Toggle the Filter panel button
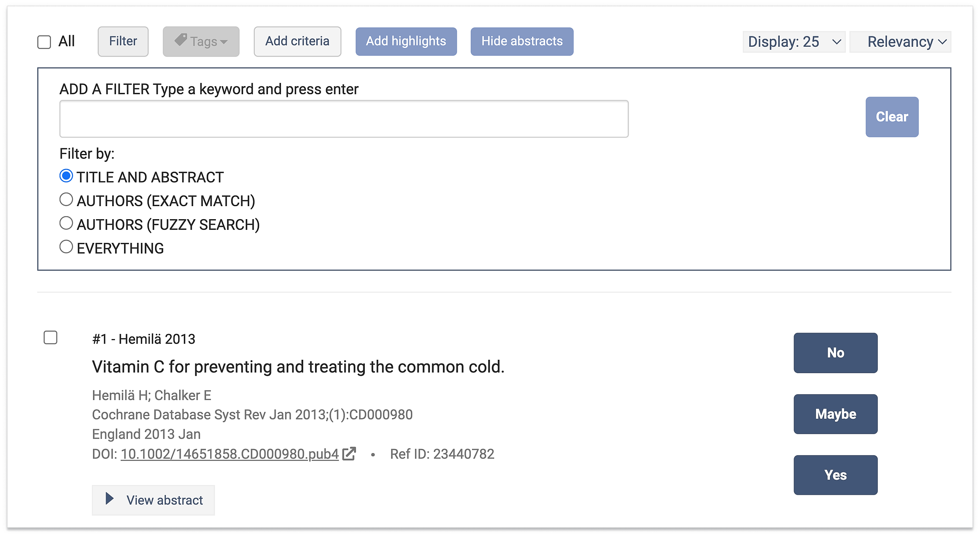Viewport: 980px width, 536px height. click(123, 41)
